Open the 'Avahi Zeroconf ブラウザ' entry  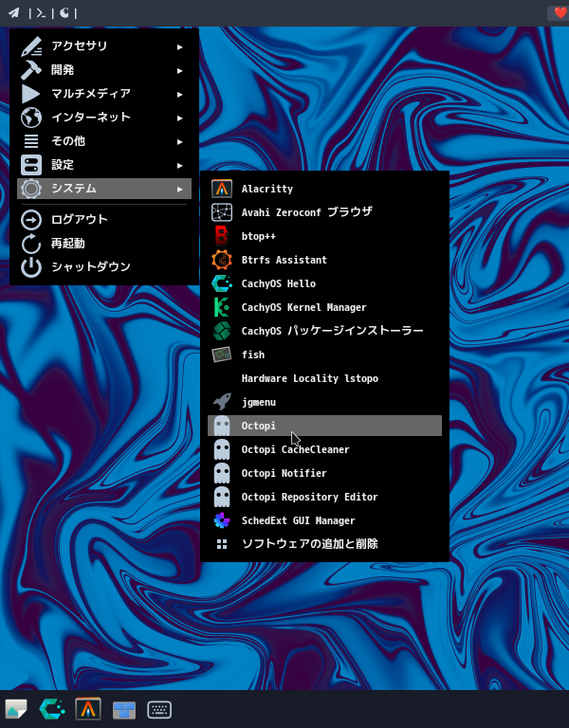306,212
